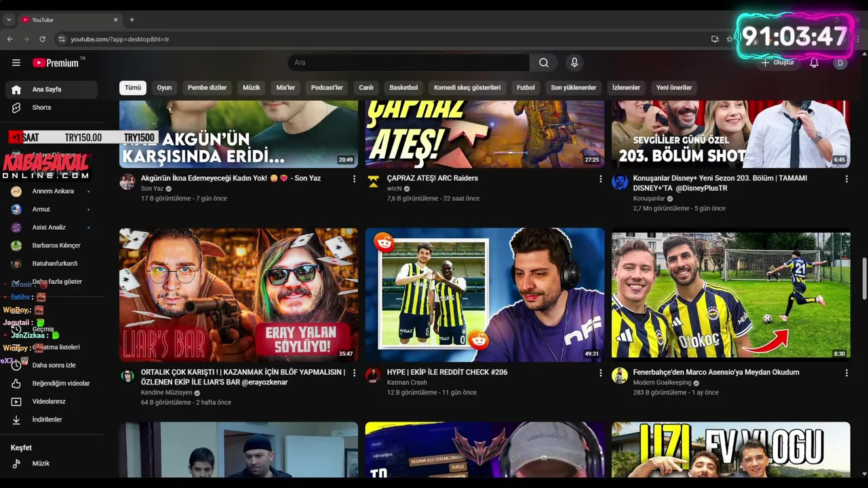Image resolution: width=868 pixels, height=488 pixels.
Task: Open the Konuşanlar channel avatar
Action: coord(620,182)
